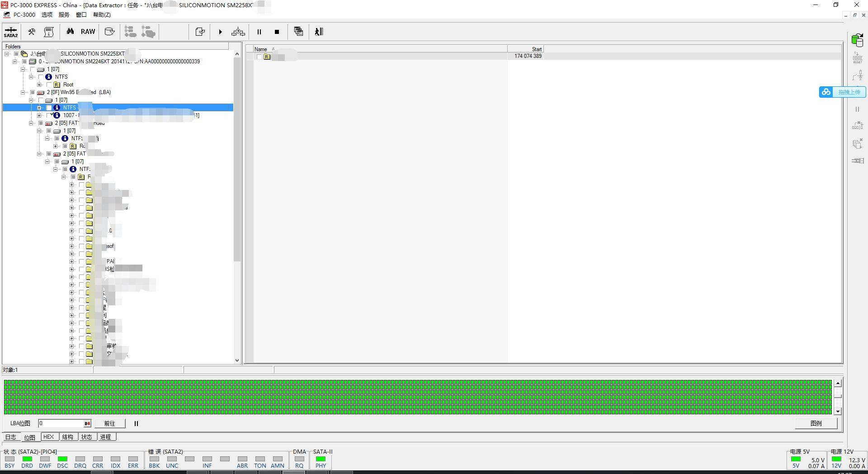Open the hammer and wrench utilities icon
The height and width of the screenshot is (474, 868).
(x=32, y=32)
